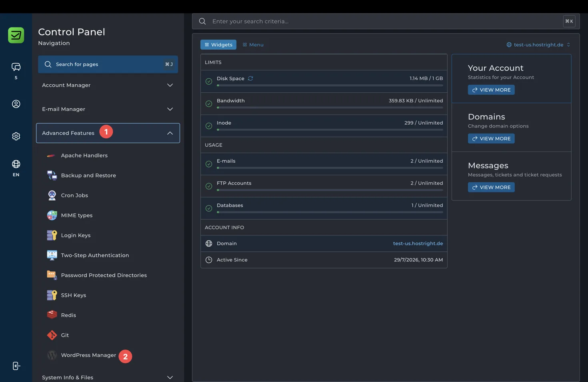This screenshot has height=382, width=588.
Task: Open MIME types menu entry
Action: coord(77,215)
